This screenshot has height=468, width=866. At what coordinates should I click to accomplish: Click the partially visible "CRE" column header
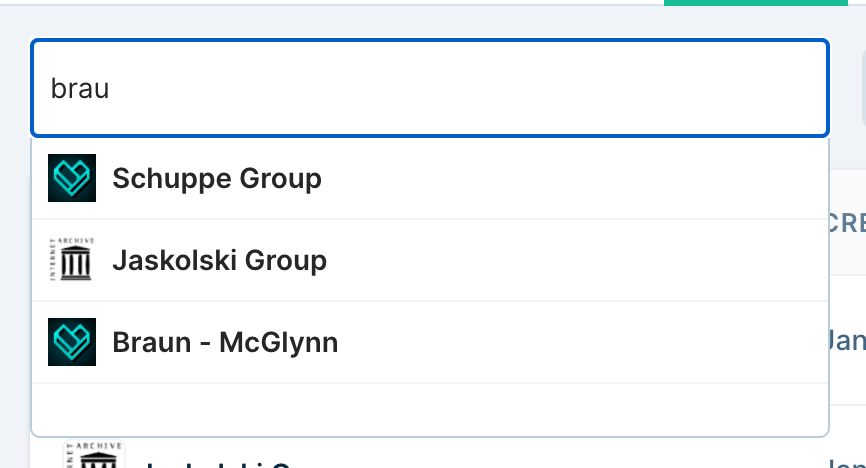point(847,224)
